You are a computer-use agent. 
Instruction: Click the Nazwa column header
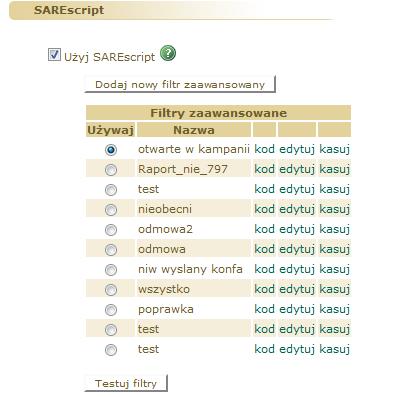[194, 130]
